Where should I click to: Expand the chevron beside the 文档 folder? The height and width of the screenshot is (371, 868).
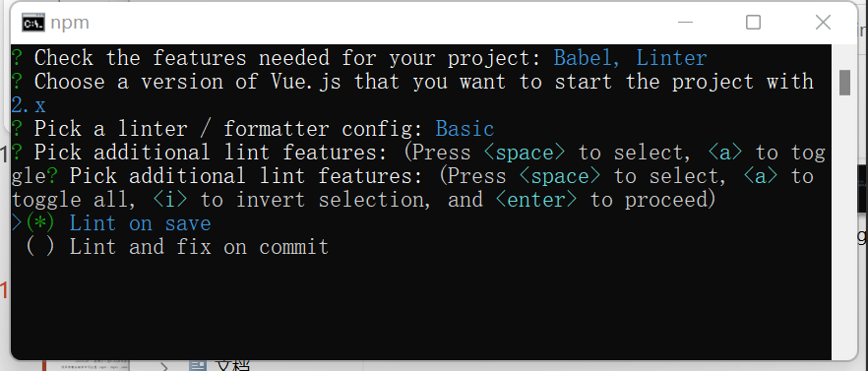click(x=163, y=366)
